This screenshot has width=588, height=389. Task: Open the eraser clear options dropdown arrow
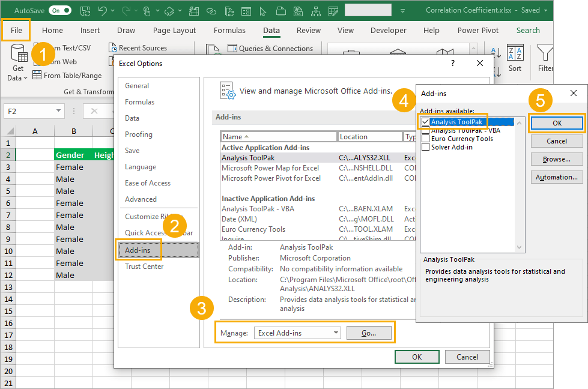(x=180, y=11)
